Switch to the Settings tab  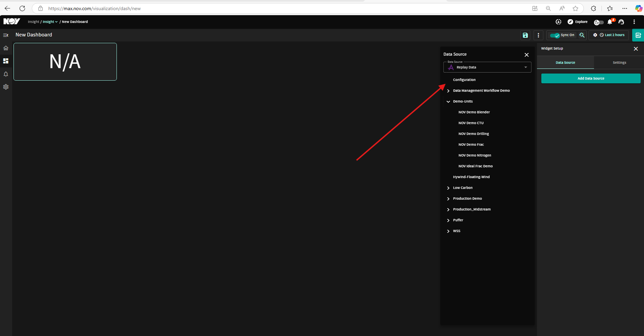[x=619, y=62]
